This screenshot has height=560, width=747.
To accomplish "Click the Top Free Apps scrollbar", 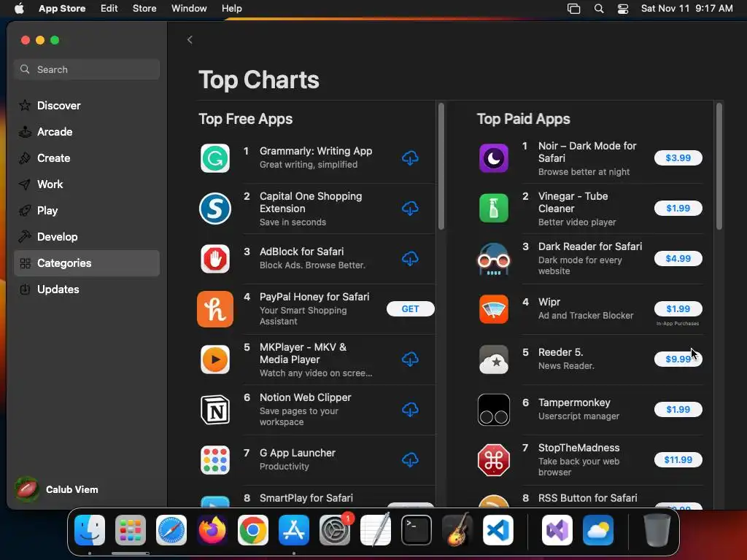I will pyautogui.click(x=441, y=167).
